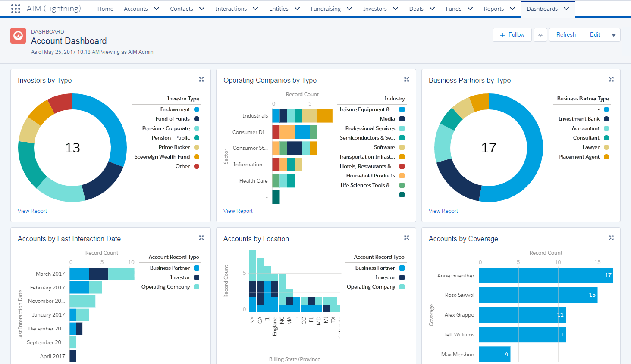Viewport: 631px width, 364px height.
Task: Expand the Accounts by Location chart
Action: coord(406,238)
